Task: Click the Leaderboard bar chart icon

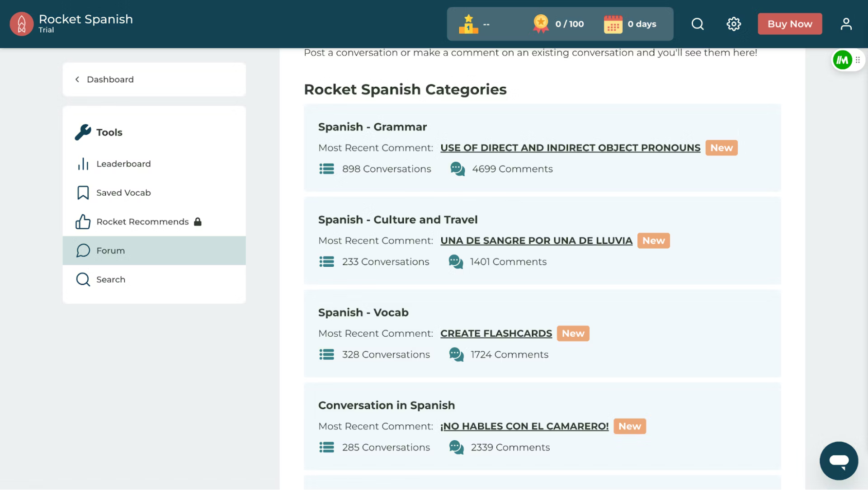Action: click(83, 164)
